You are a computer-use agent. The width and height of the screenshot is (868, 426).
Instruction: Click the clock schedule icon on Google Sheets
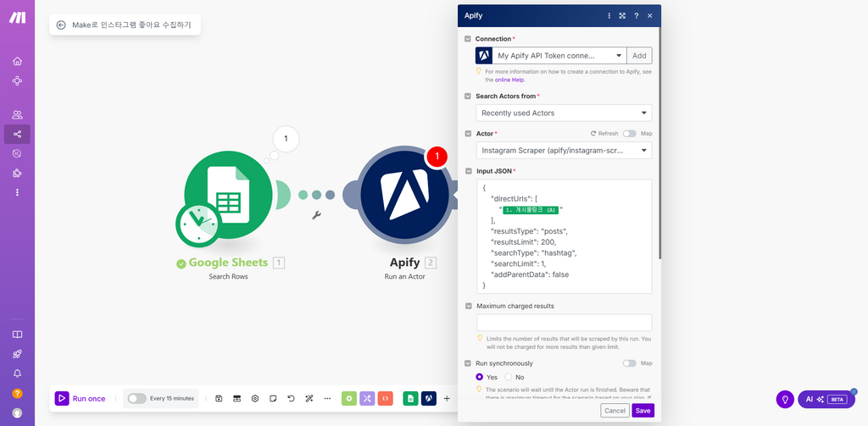[198, 226]
